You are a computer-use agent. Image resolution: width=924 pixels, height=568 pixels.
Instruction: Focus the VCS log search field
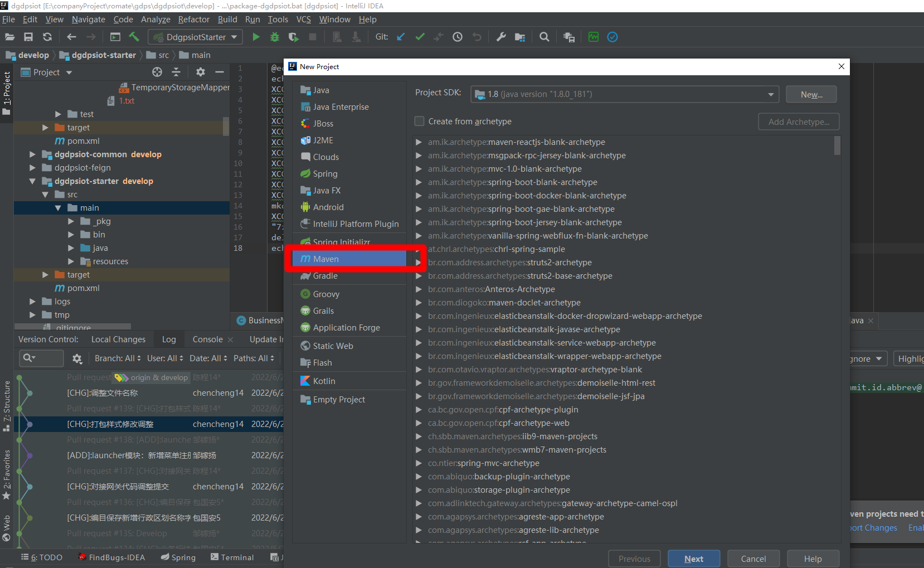(41, 358)
